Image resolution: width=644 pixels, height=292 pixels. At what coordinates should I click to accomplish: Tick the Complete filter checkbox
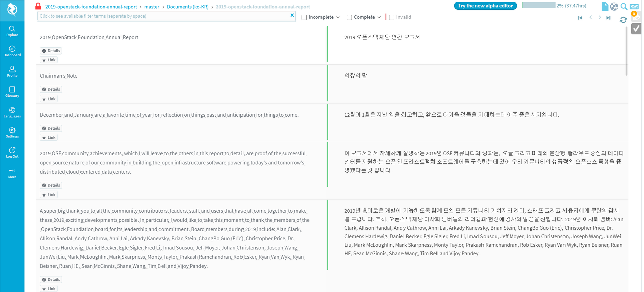tap(349, 17)
